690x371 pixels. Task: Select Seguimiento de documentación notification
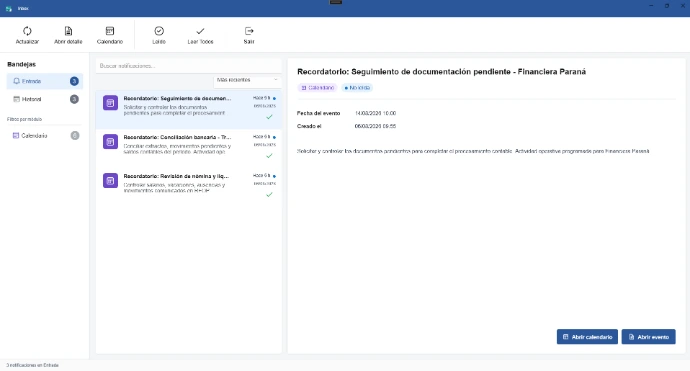188,110
